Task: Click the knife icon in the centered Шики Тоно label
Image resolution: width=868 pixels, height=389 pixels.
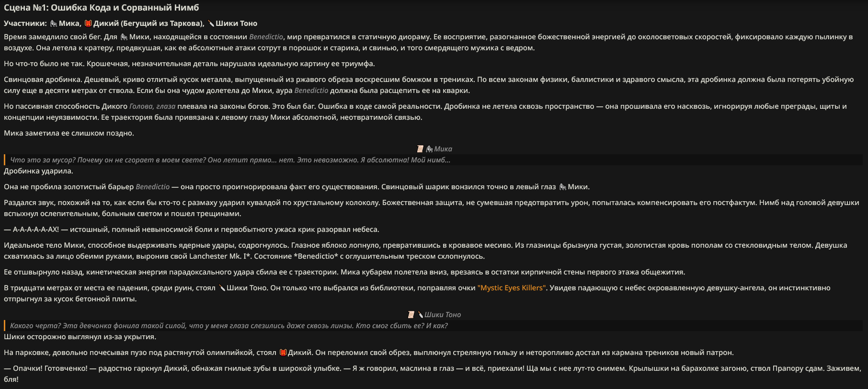Action: point(420,315)
